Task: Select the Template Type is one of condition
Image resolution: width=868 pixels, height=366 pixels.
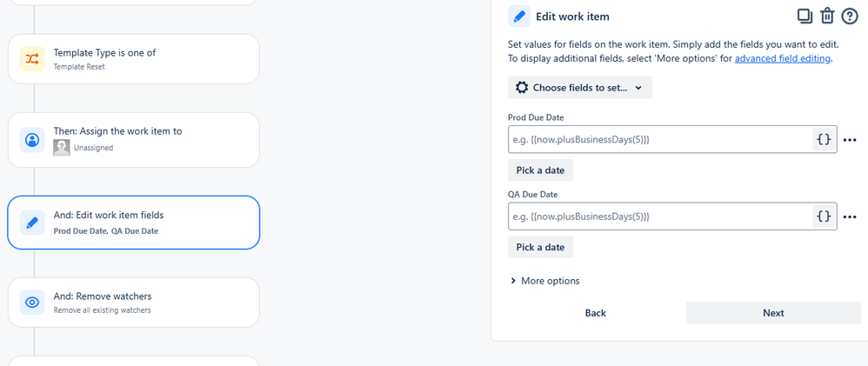Action: point(133,59)
